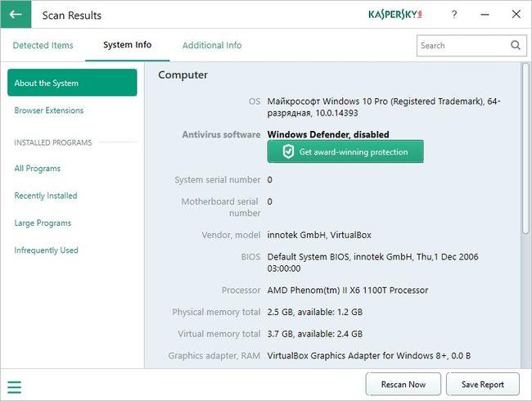Click 'AMD Phenom(tm) II X6 1100T Processor' value

[347, 290]
